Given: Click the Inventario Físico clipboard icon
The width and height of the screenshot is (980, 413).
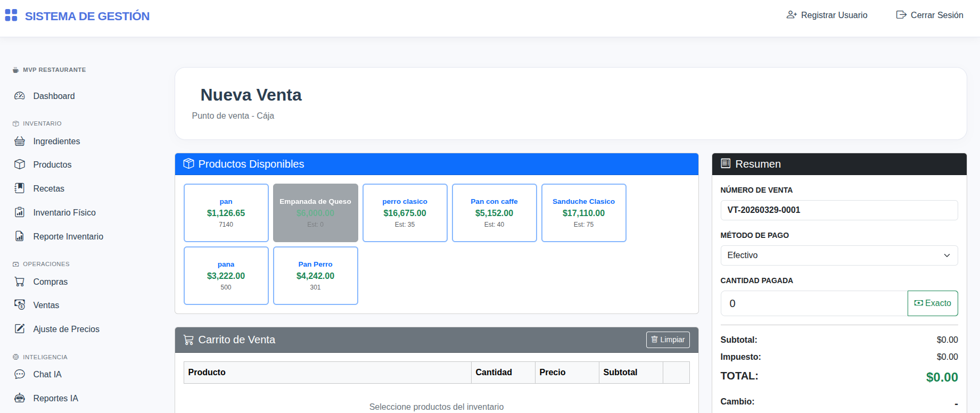Looking at the screenshot, I should [20, 212].
